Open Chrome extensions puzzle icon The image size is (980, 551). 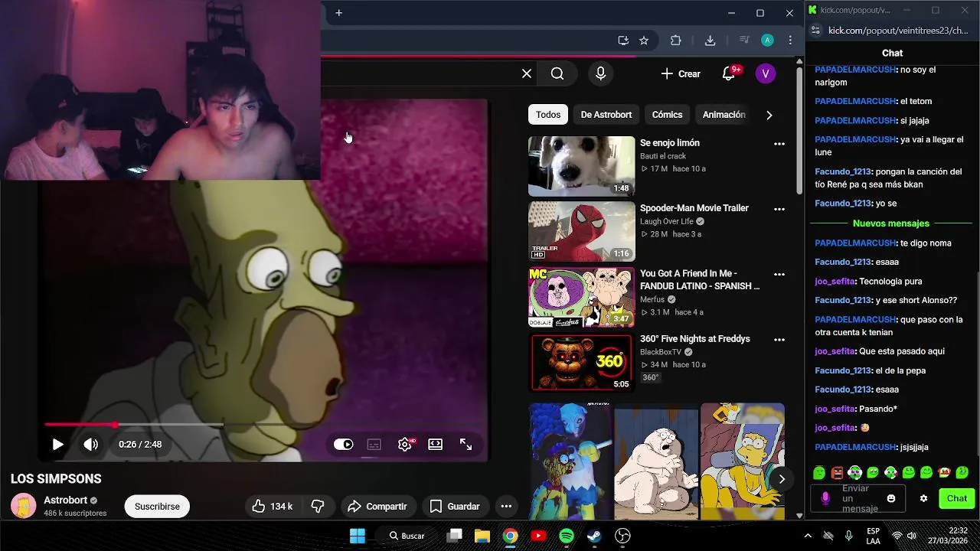pyautogui.click(x=675, y=41)
